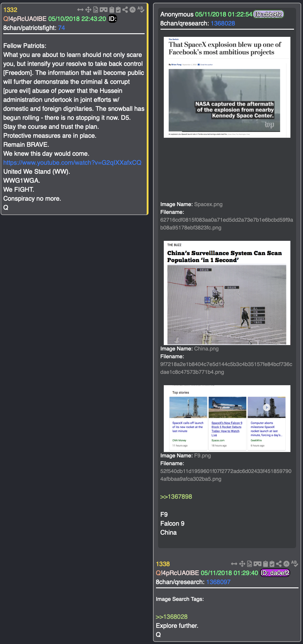Click the plain clipboard icon on post 1338
Image resolution: width=303 pixels, height=644 pixels.
click(266, 564)
